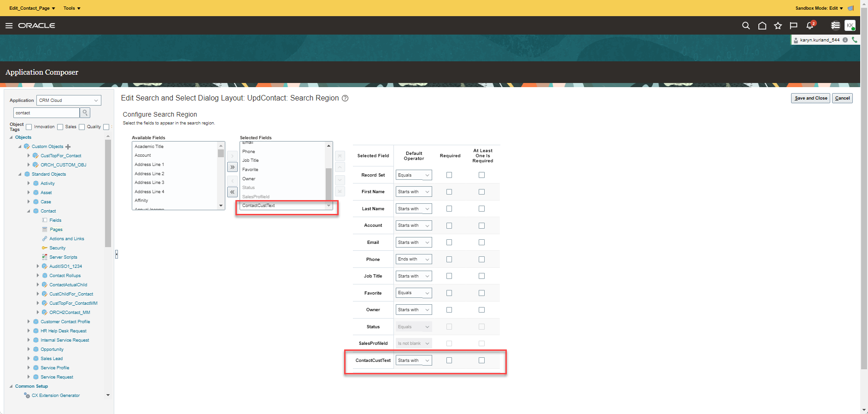Open the navigator hamburger menu
This screenshot has width=868, height=414.
[x=9, y=26]
